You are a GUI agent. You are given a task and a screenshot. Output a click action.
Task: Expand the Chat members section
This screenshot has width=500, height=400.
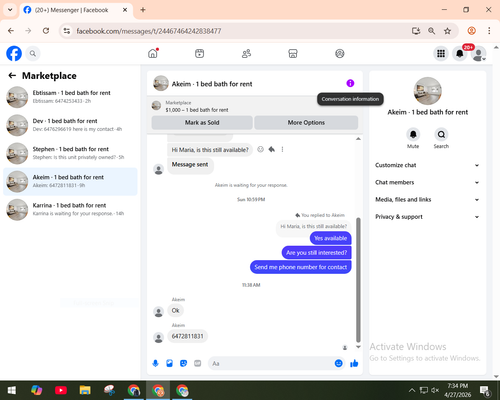tap(427, 182)
